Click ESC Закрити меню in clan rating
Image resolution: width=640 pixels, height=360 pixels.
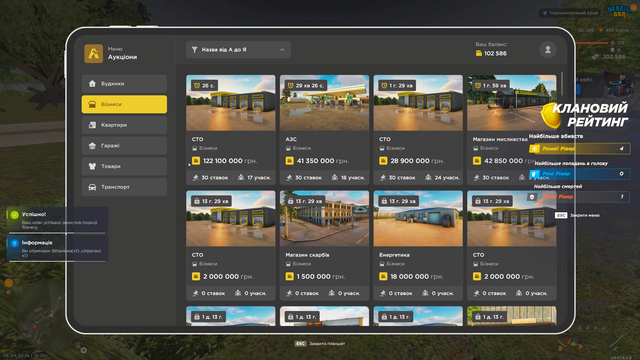click(x=577, y=215)
